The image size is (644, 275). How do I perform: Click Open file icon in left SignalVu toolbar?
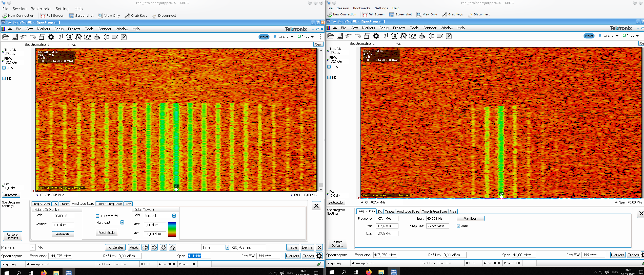coord(5,37)
